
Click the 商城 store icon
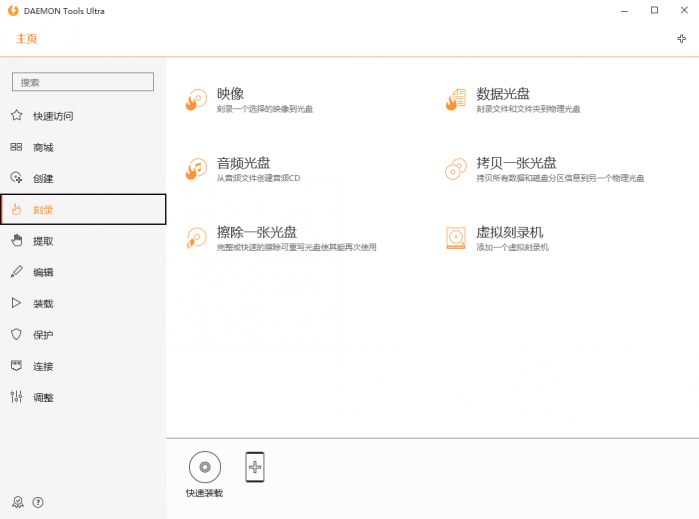point(16,147)
